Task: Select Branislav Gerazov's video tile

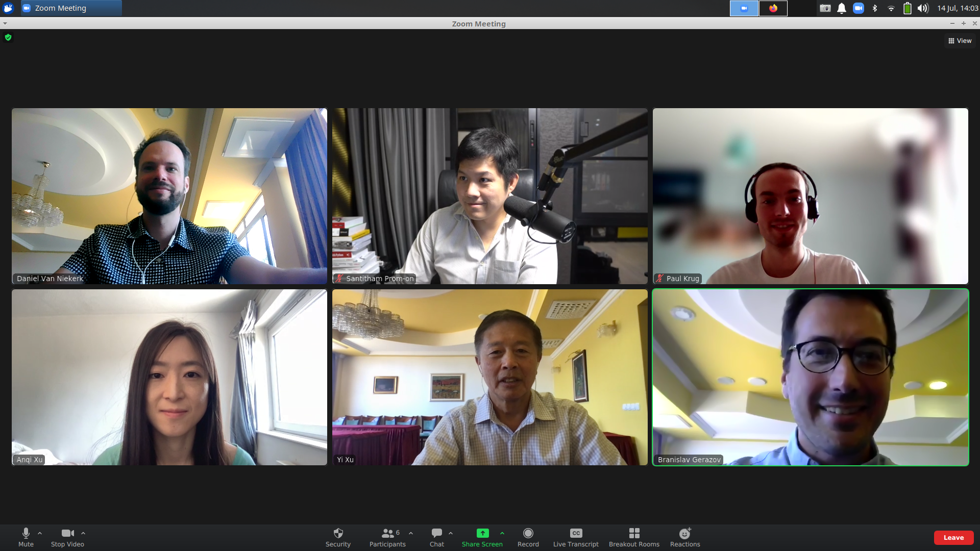Action: (810, 377)
